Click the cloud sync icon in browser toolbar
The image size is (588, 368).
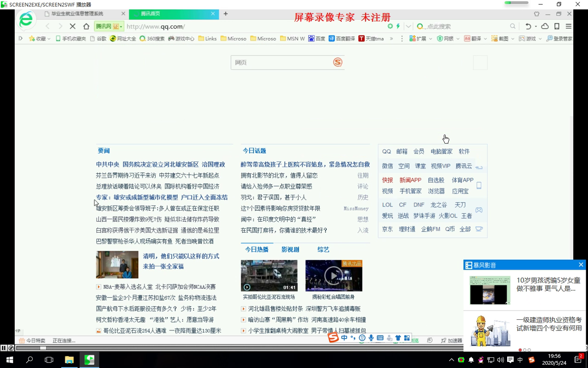(545, 26)
